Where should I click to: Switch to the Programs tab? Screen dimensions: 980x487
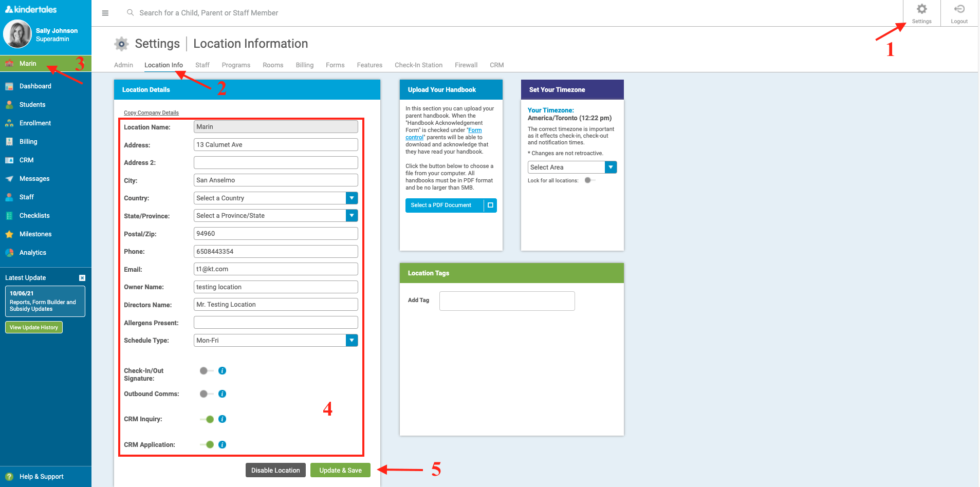[236, 65]
